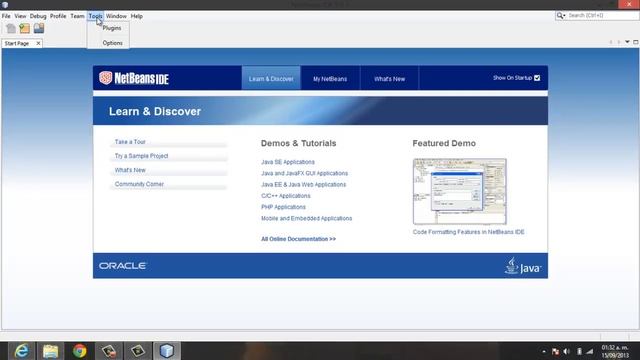Switch to What's New tab

[x=389, y=78]
